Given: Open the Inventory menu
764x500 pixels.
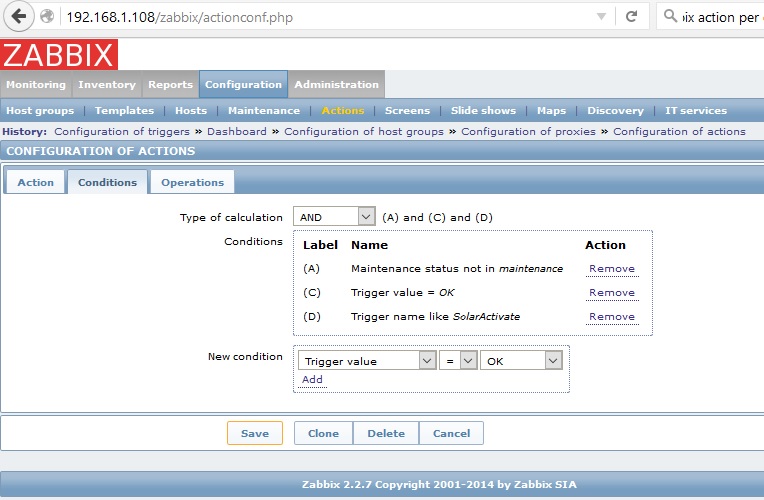Looking at the screenshot, I should 107,84.
